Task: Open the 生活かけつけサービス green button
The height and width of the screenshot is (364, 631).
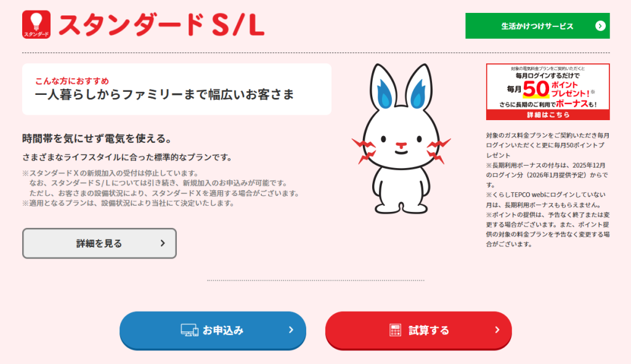Action: pos(537,26)
